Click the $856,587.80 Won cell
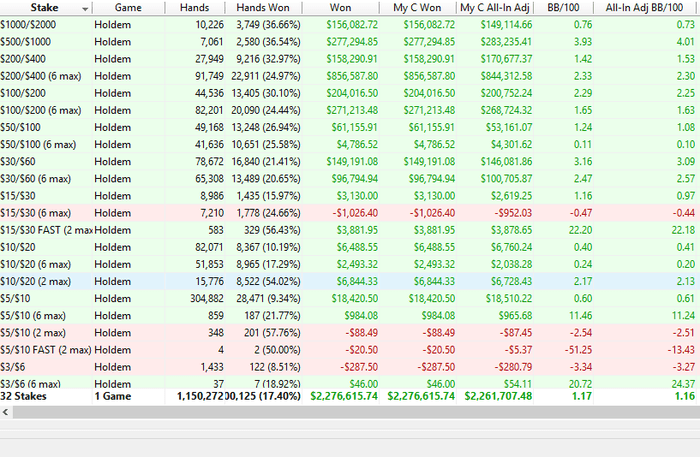 pos(350,74)
